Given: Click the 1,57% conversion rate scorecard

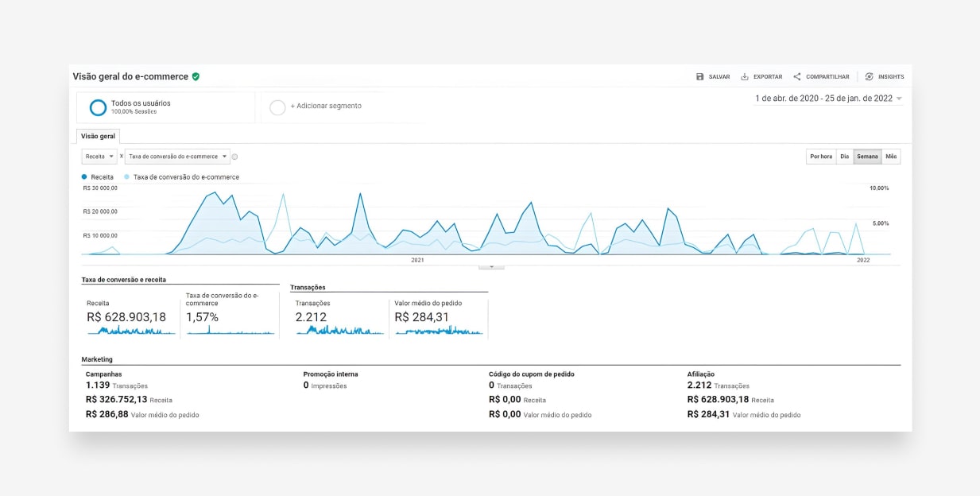Looking at the screenshot, I should [x=202, y=317].
